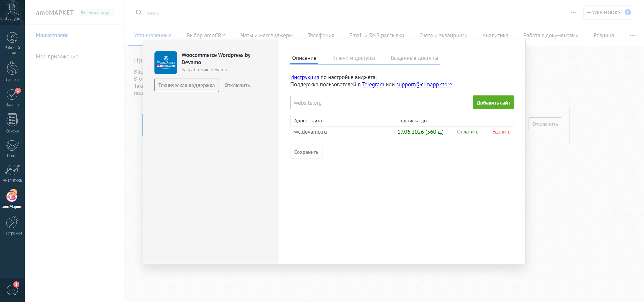
Task: Open the Чаты и мессенджеры tab
Action: coord(267,35)
